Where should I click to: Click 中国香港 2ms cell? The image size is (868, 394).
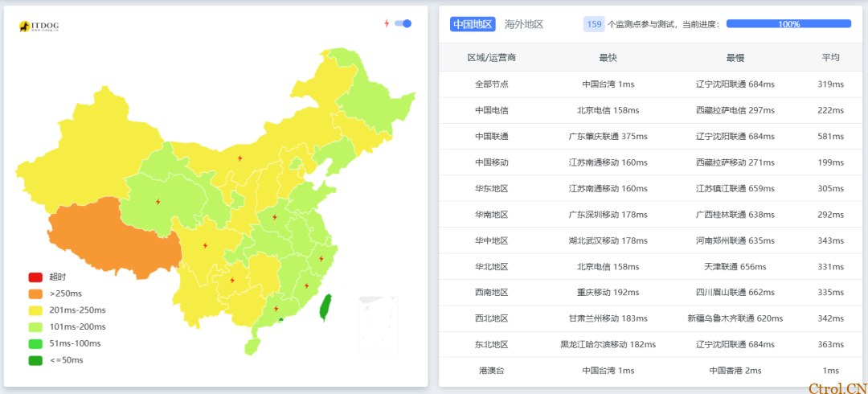pos(735,371)
